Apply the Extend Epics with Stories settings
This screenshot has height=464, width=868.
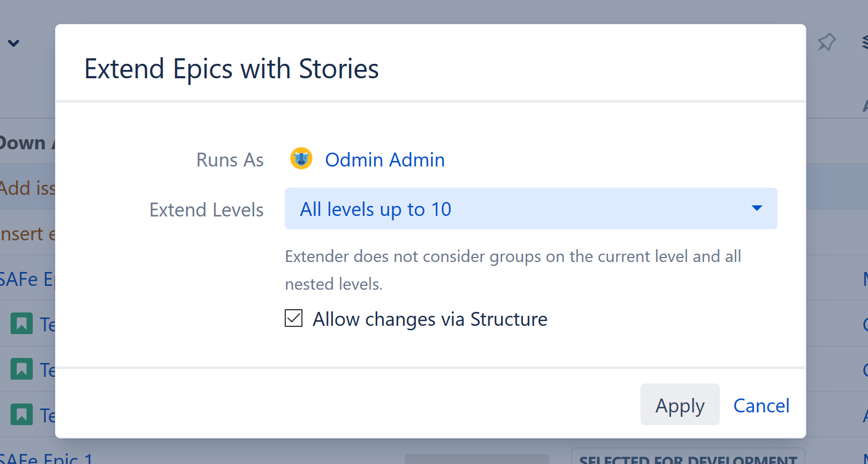[x=680, y=405]
